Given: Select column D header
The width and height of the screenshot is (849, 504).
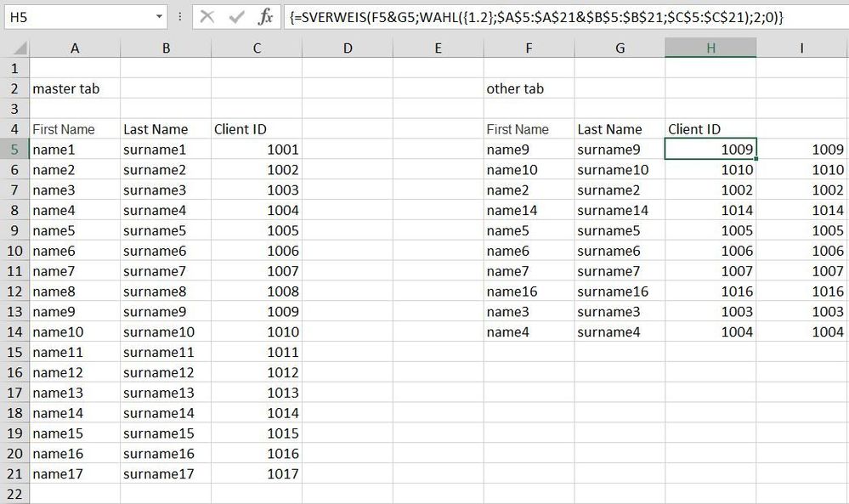Looking at the screenshot, I should [x=348, y=48].
